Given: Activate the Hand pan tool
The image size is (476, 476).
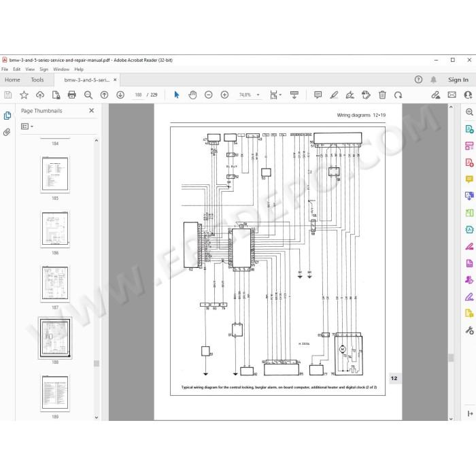Looking at the screenshot, I should tap(192, 95).
